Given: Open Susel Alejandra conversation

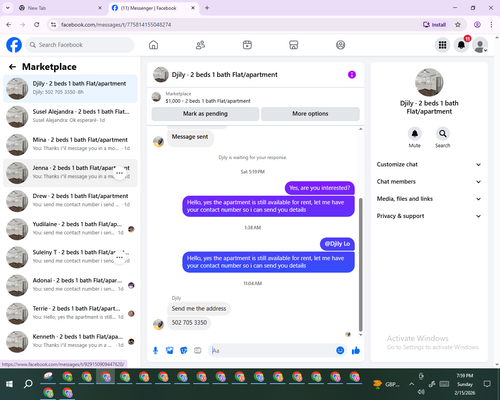Looking at the screenshot, I should (70, 117).
